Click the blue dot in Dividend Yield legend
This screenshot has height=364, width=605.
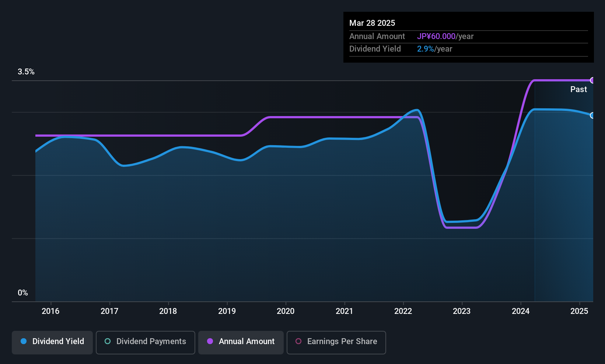point(24,342)
